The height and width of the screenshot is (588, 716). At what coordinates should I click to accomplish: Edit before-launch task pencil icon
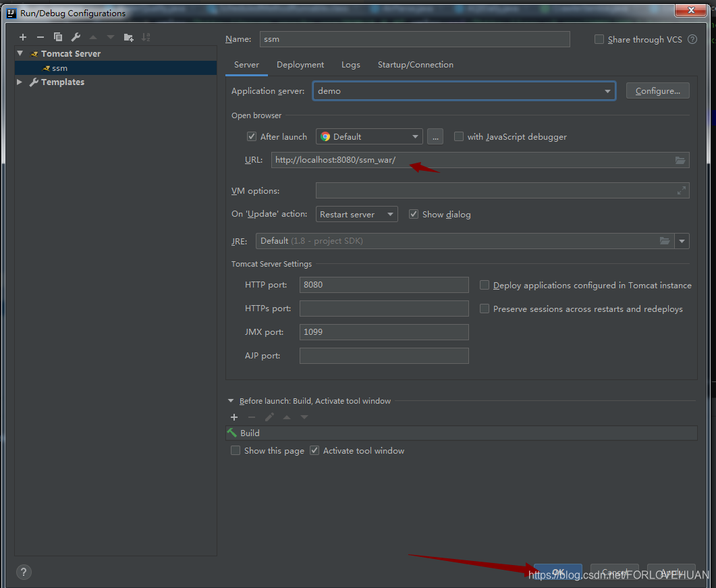[x=269, y=417]
